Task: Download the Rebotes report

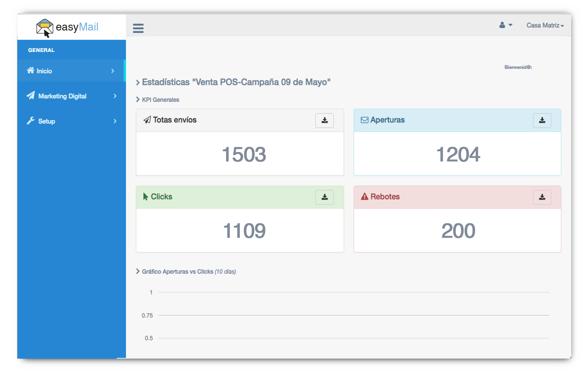Action: pos(542,197)
